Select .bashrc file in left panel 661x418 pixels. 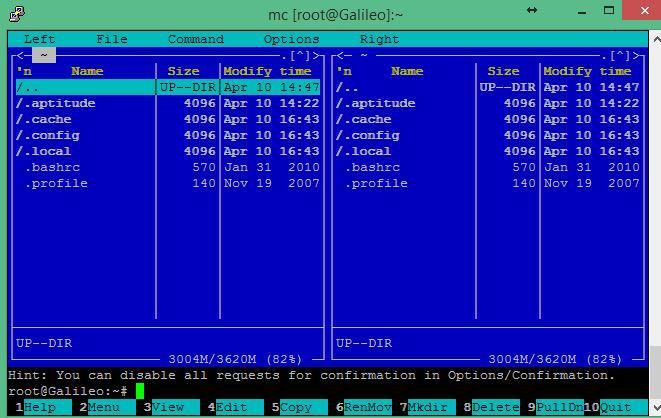point(168,167)
